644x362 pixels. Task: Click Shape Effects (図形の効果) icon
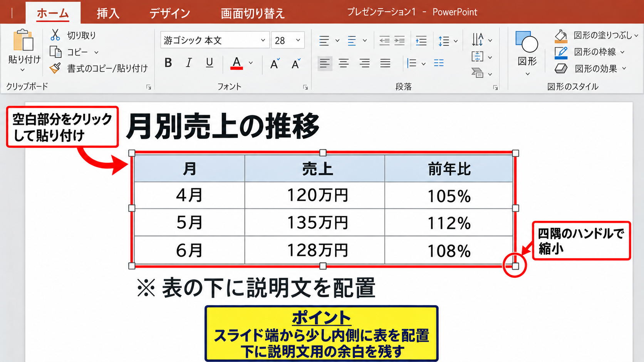[x=561, y=68]
